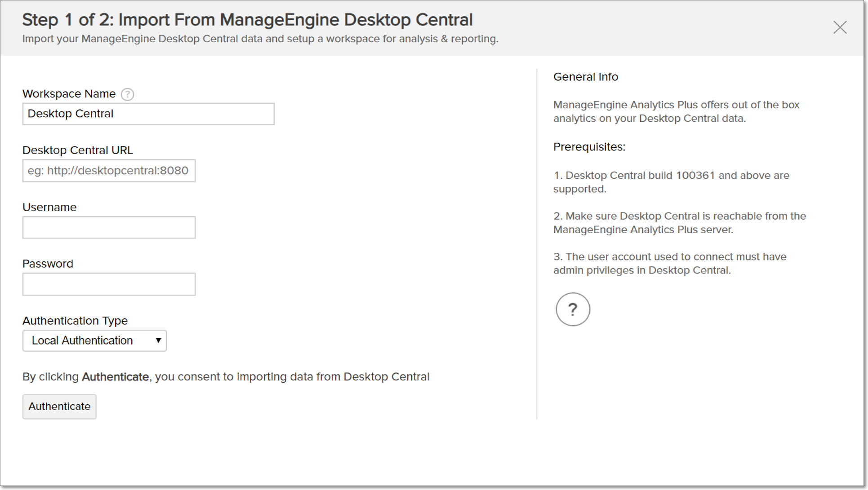Select prerequisite text about build 100361
This screenshot has width=868, height=490.
pyautogui.click(x=671, y=182)
